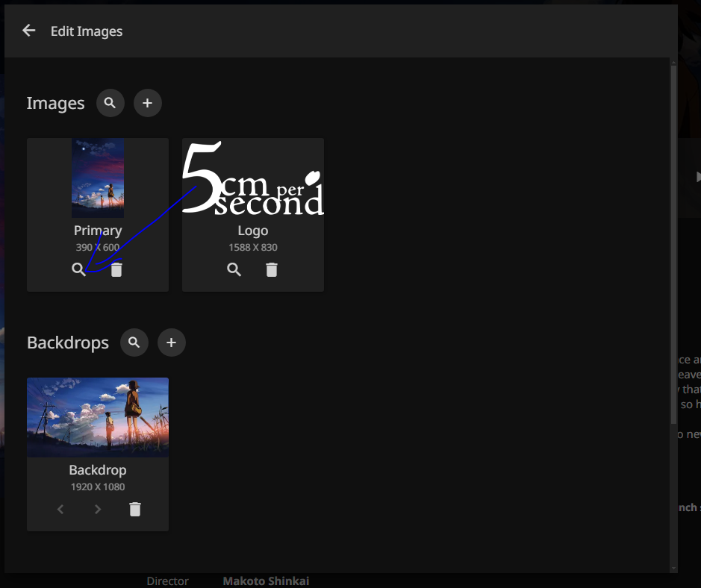Search for new images in Images section
Viewport: 701px width, 588px height.
[x=110, y=103]
